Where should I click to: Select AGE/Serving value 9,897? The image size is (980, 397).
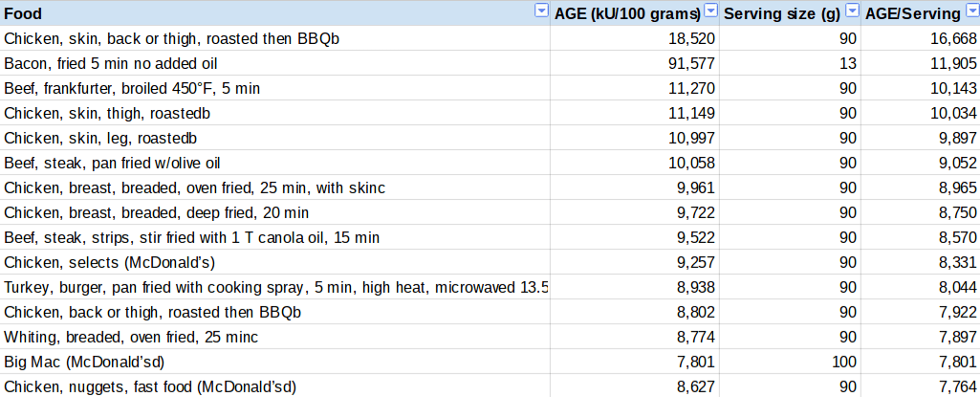[920, 138]
